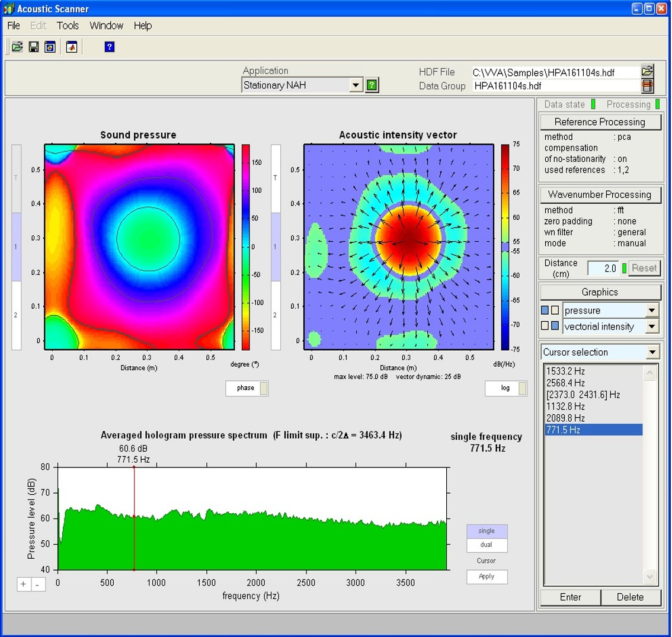Toggle right plot box on pressure row
Screen dimensions: 672x637
pyautogui.click(x=555, y=310)
